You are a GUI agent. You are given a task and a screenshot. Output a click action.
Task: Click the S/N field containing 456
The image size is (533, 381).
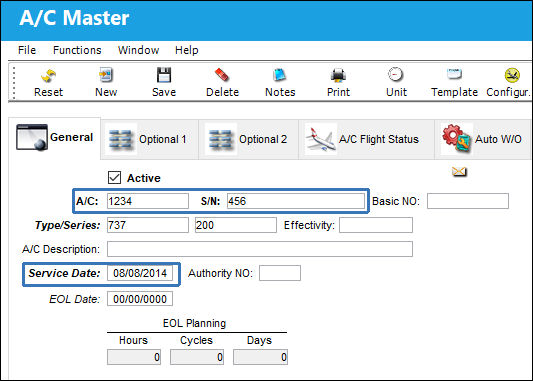[296, 201]
